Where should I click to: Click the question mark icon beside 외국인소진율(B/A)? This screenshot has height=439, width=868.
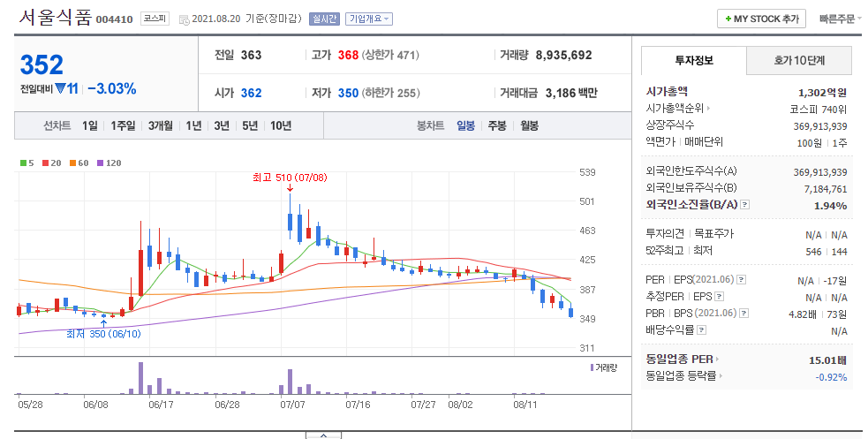coord(744,205)
